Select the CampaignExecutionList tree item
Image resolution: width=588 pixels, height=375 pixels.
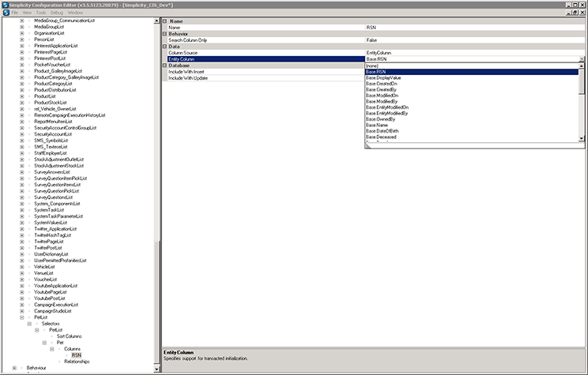(x=56, y=305)
